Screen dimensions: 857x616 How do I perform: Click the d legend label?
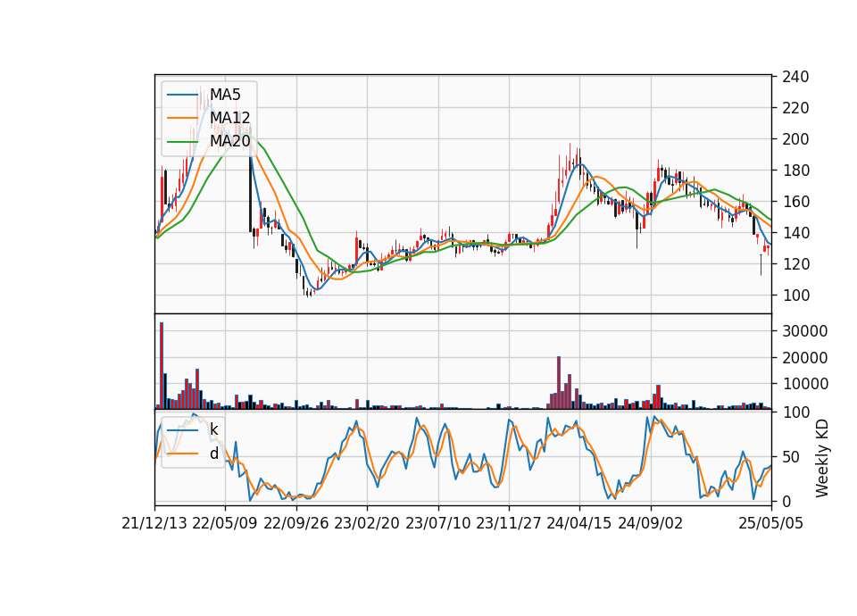point(214,454)
